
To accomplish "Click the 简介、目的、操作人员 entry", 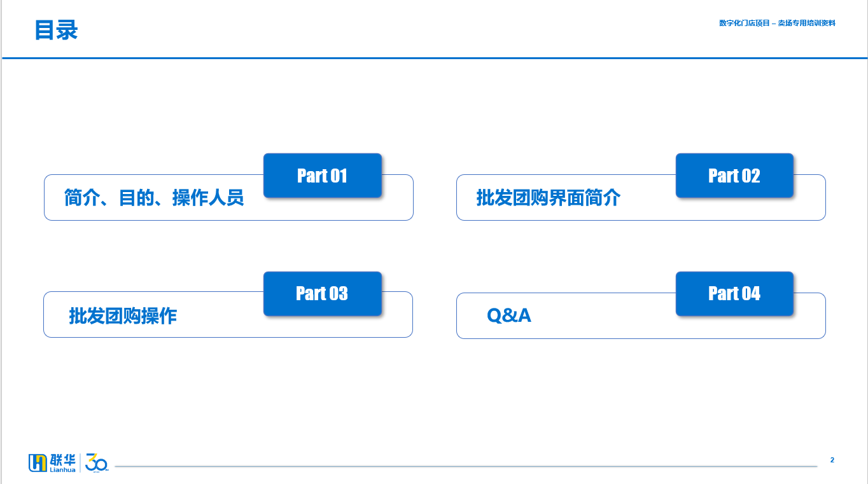I will (x=154, y=198).
